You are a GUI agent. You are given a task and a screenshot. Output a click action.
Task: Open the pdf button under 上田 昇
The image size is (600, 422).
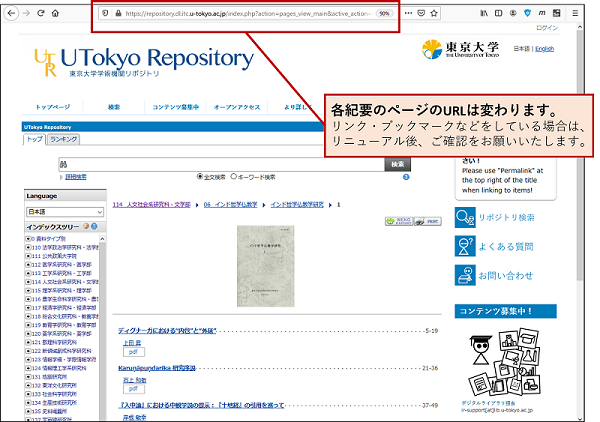tap(134, 352)
